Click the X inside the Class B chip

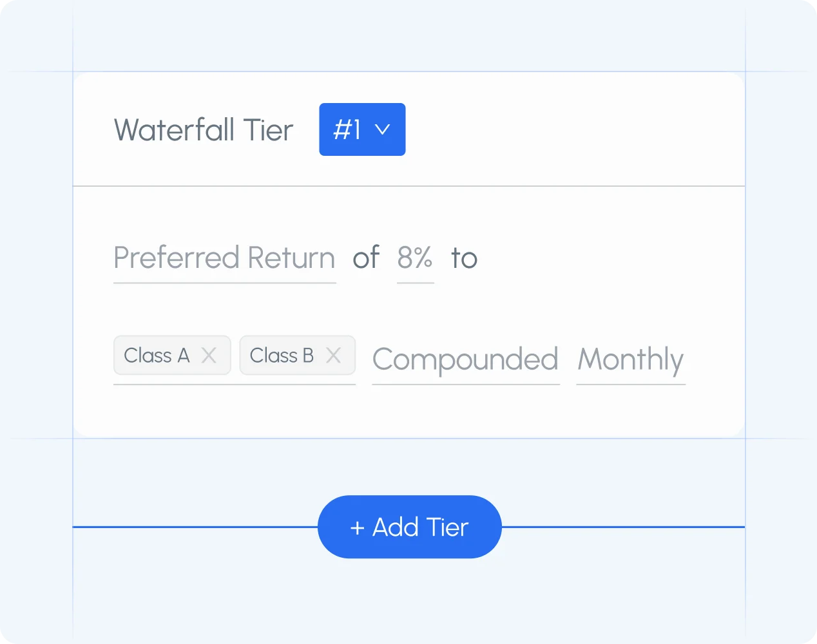pyautogui.click(x=334, y=355)
